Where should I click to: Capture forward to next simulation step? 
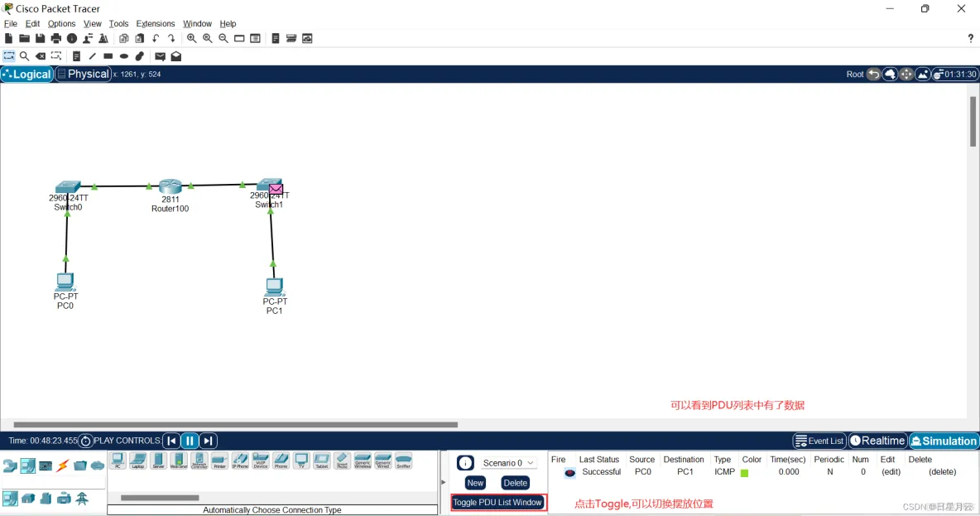coord(208,441)
